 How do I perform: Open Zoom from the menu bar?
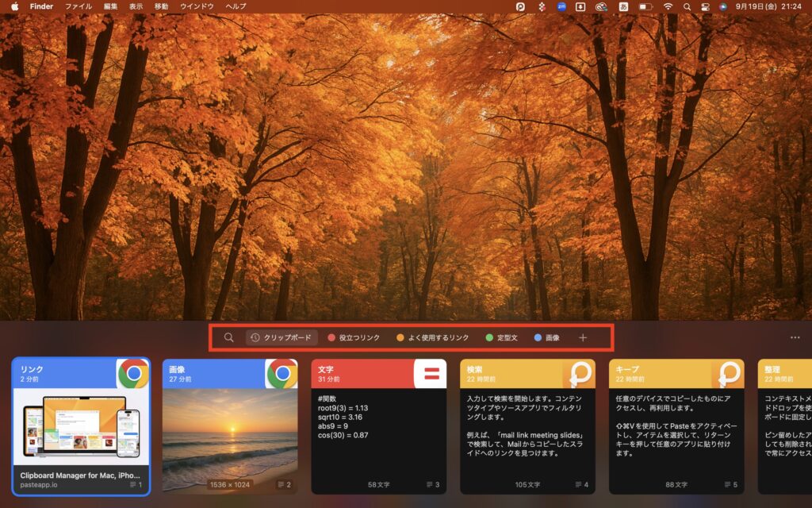point(561,6)
